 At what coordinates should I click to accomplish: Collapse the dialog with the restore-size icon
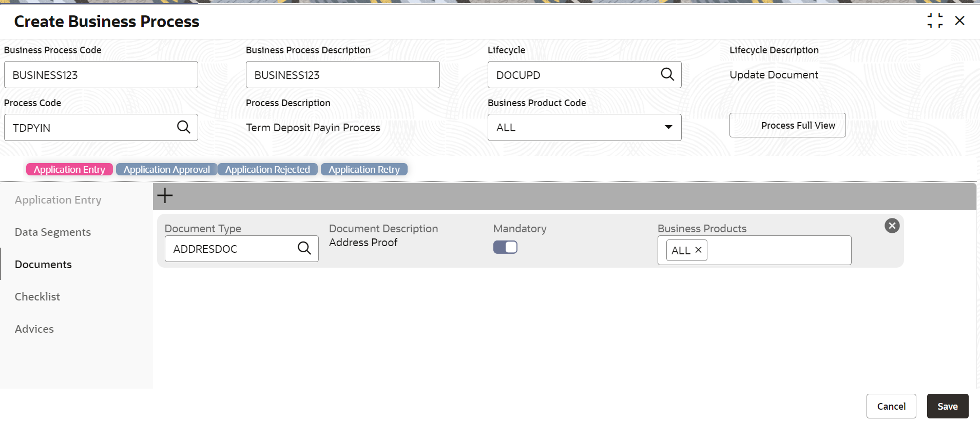935,21
